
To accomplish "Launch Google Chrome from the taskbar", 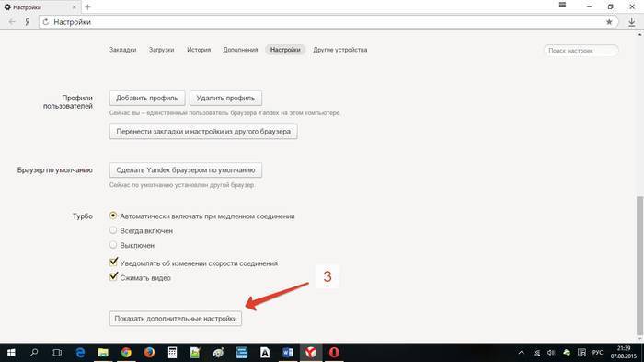I will click(x=126, y=353).
